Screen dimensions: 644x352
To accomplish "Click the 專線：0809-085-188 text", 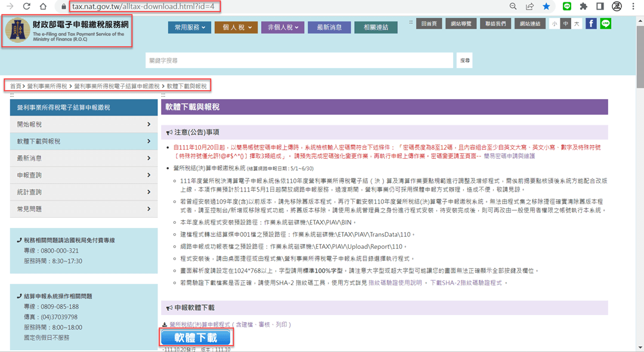I will (x=51, y=307).
